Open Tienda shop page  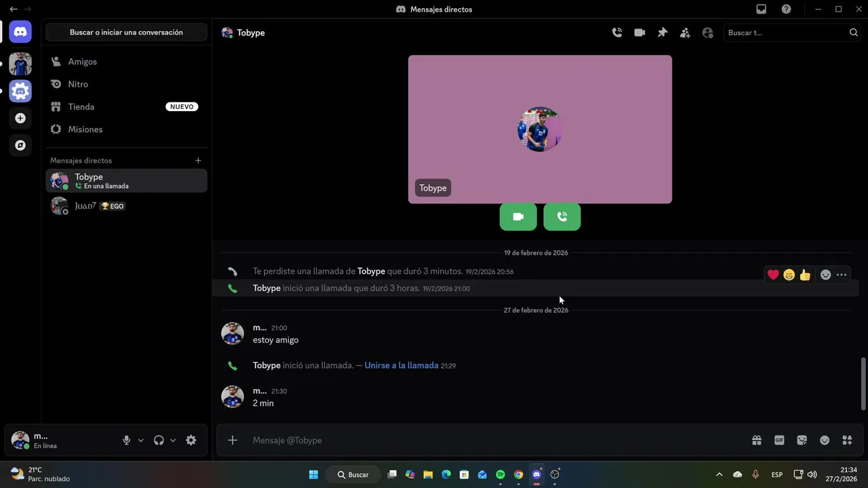point(126,106)
